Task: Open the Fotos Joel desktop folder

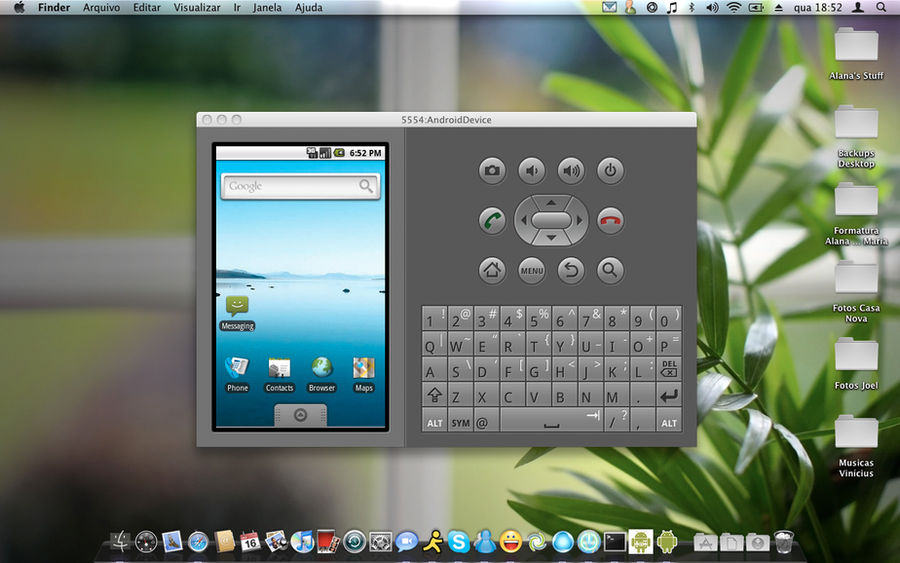Action: [x=856, y=363]
